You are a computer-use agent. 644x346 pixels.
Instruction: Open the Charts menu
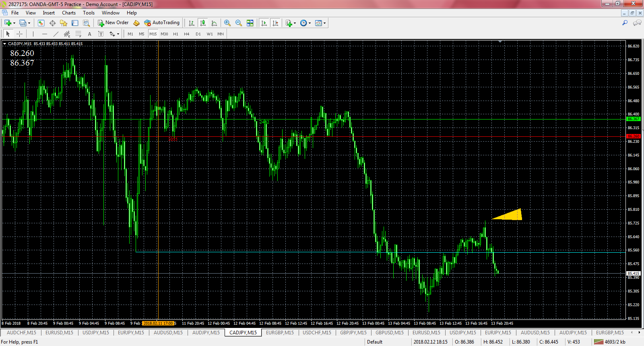[x=69, y=13]
